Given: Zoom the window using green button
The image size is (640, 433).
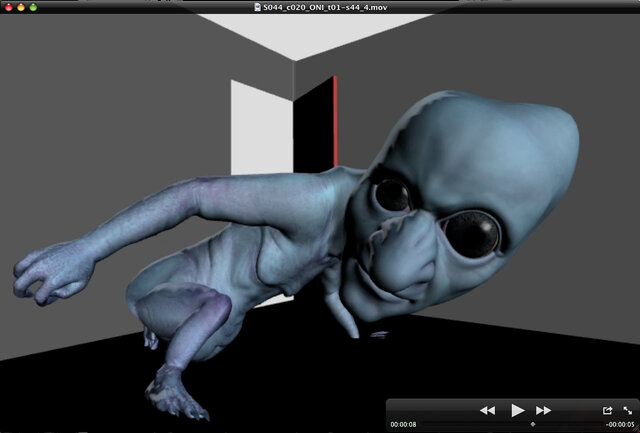Looking at the screenshot, I should [x=33, y=7].
